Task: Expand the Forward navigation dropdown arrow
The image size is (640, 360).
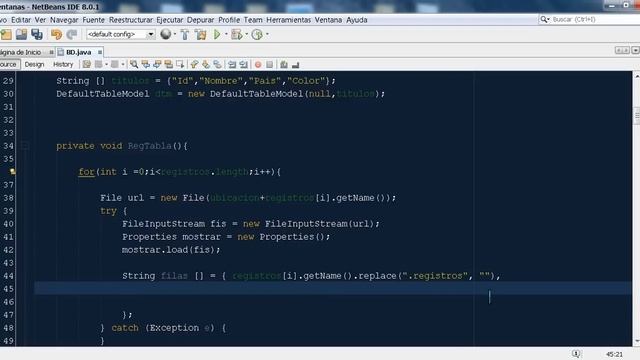Action: tap(122, 64)
